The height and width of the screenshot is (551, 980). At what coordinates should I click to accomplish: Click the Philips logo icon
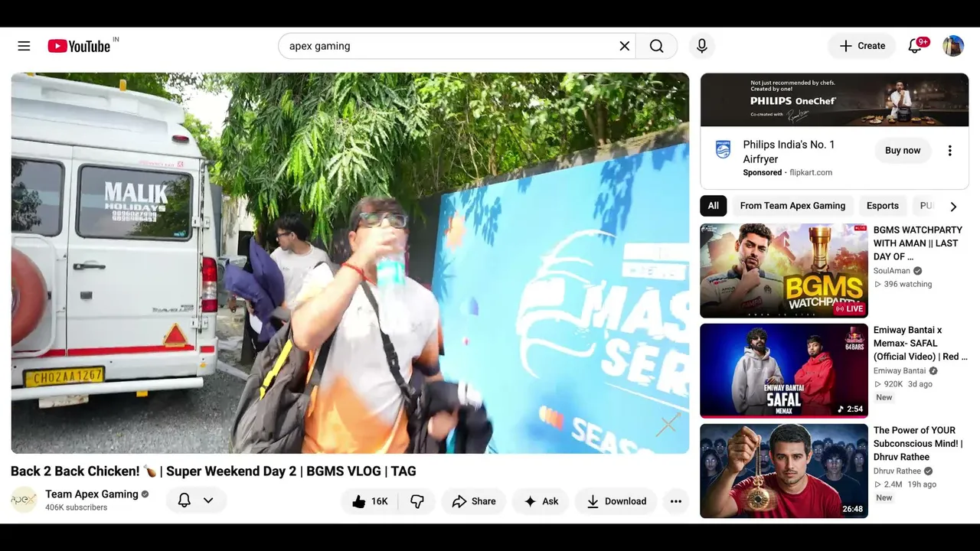point(723,149)
